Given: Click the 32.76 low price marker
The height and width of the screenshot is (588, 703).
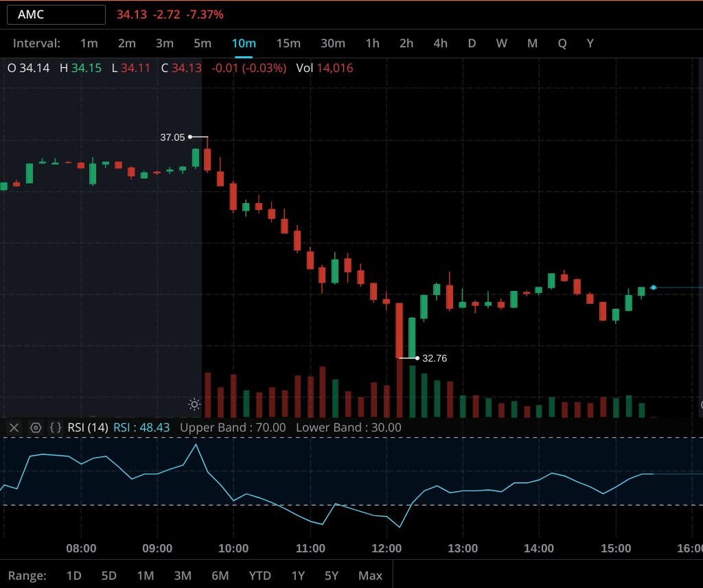Looking at the screenshot, I should pos(435,358).
